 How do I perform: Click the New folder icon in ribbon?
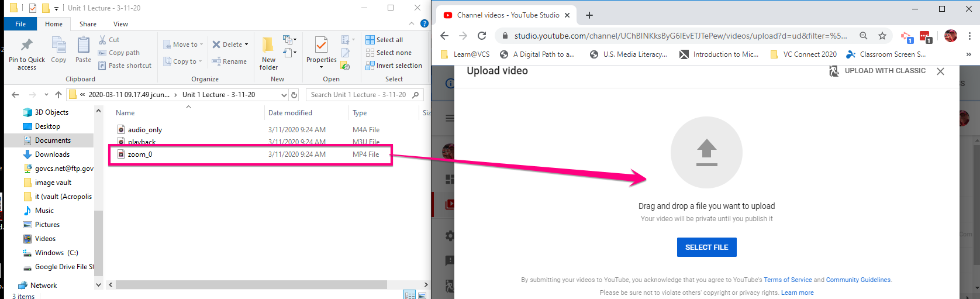268,46
